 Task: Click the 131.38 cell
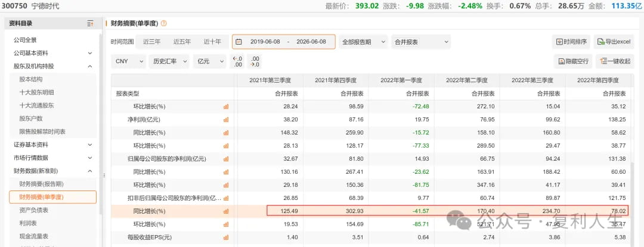[x=617, y=159]
